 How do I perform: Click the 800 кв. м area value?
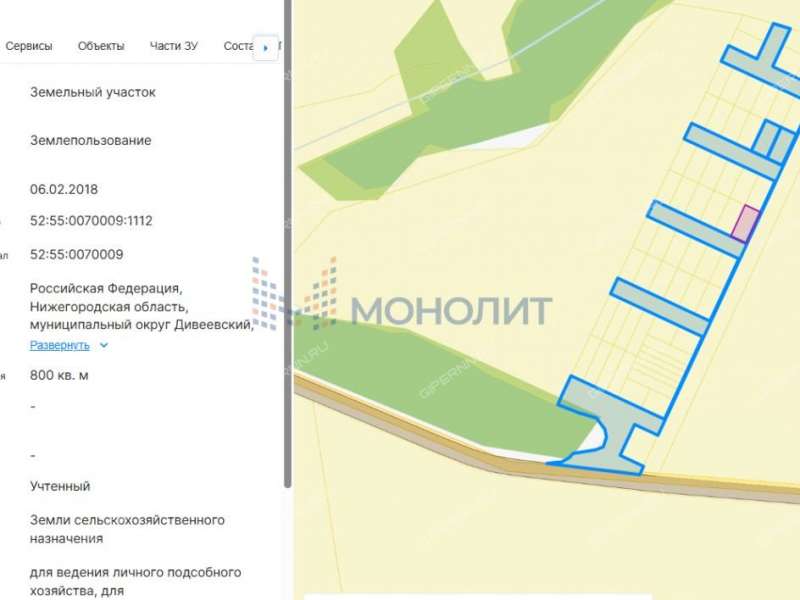tap(60, 377)
